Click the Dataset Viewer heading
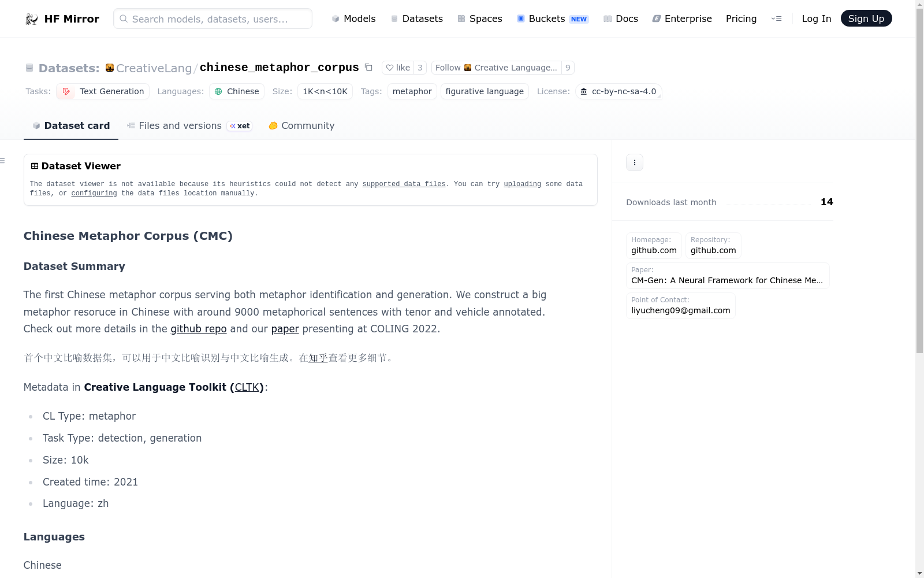The width and height of the screenshot is (924, 578). (81, 166)
